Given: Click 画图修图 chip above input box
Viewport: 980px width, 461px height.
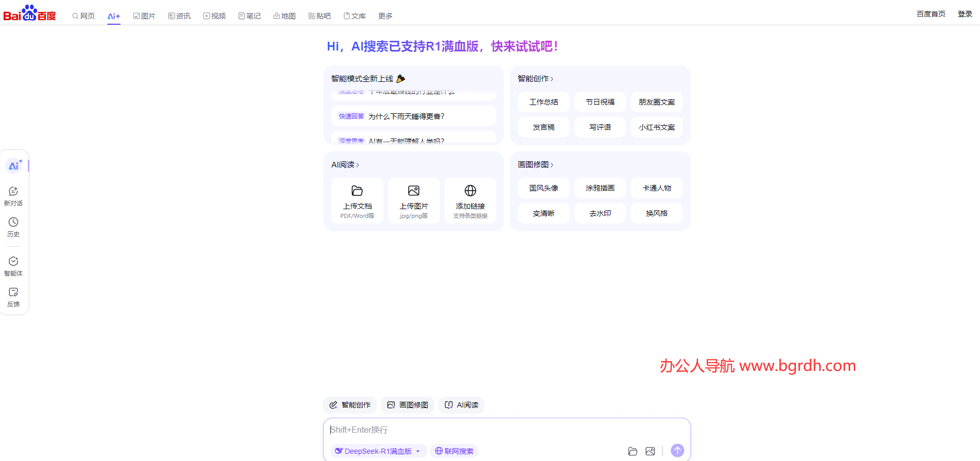Looking at the screenshot, I should tap(408, 405).
